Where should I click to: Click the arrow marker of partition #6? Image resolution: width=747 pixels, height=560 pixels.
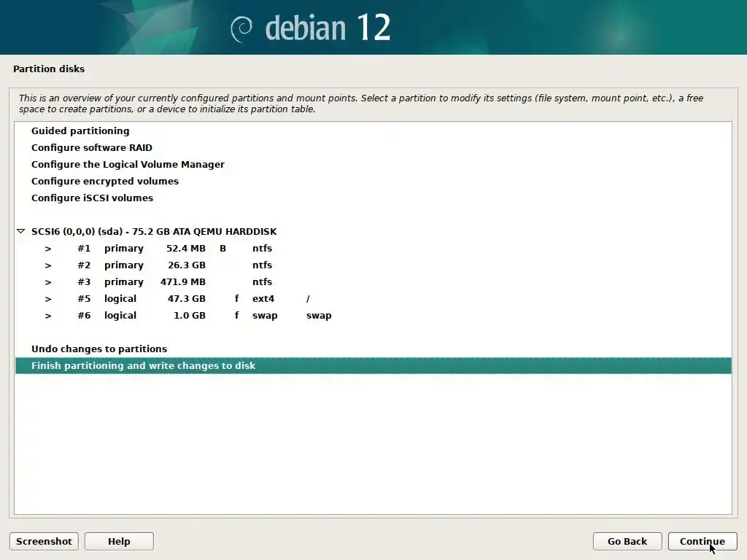48,316
